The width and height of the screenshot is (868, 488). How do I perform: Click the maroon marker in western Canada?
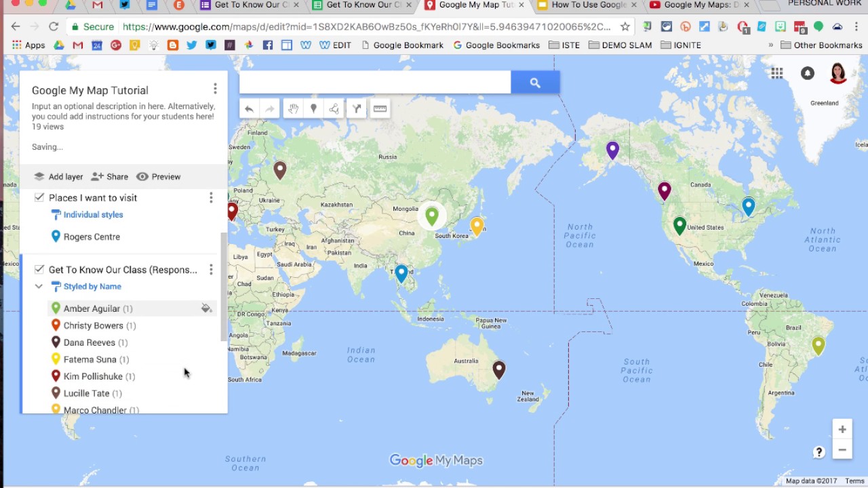click(x=665, y=191)
